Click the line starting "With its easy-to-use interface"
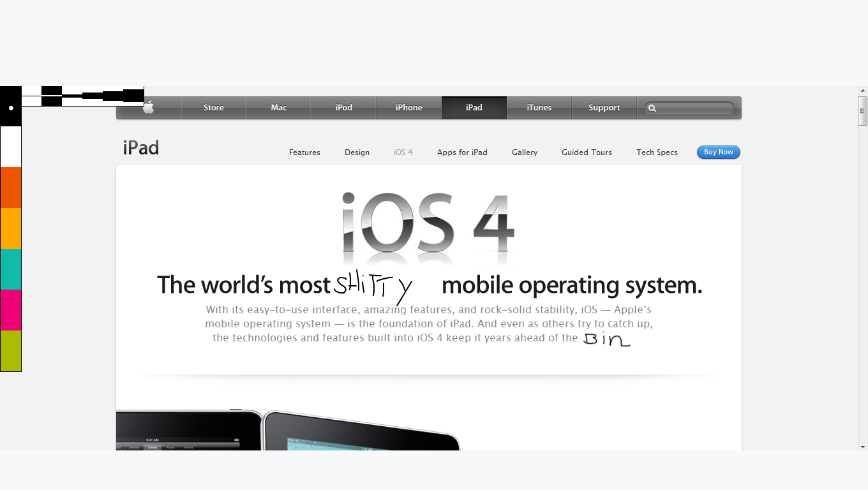Viewport: 868px width, 490px height. pyautogui.click(x=428, y=310)
